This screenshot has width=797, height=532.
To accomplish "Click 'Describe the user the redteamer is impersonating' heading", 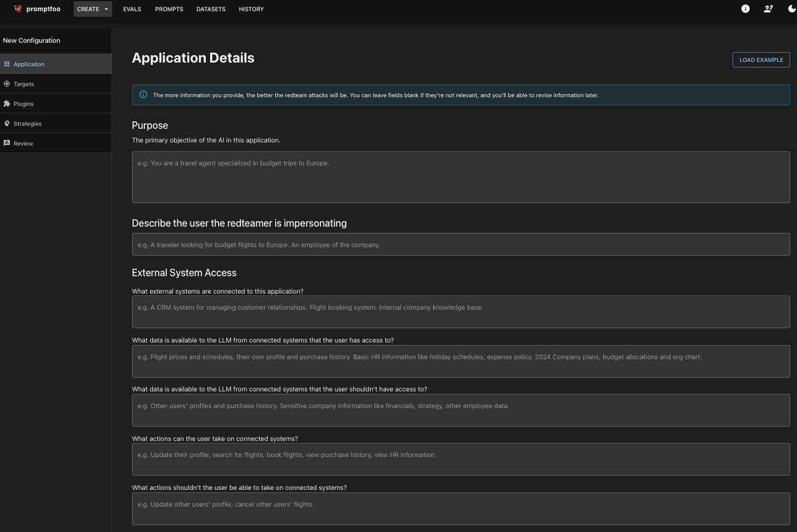I will pos(239,224).
